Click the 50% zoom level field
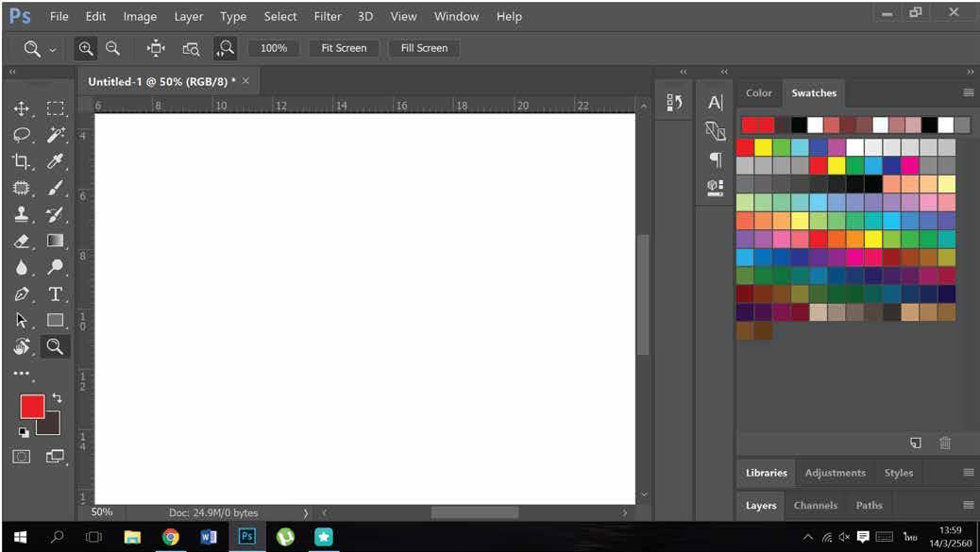The image size is (980, 552). tap(102, 512)
